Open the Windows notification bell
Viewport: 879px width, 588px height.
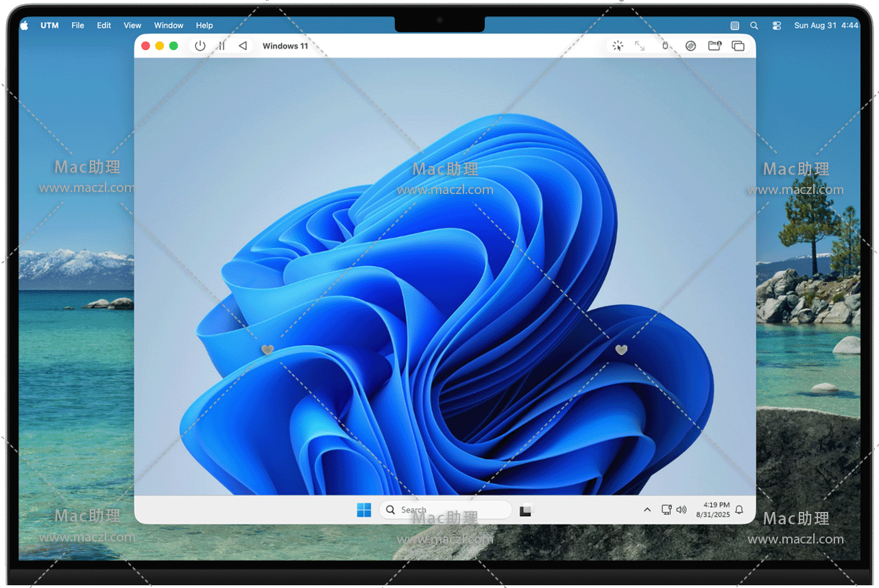(739, 510)
